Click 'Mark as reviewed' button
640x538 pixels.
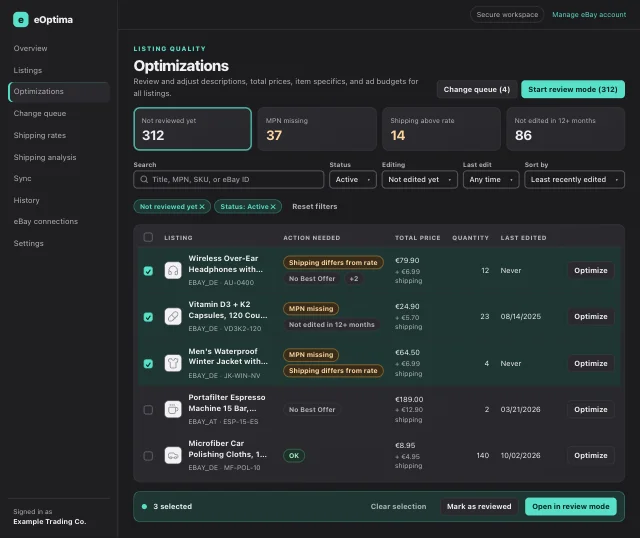tap(479, 507)
